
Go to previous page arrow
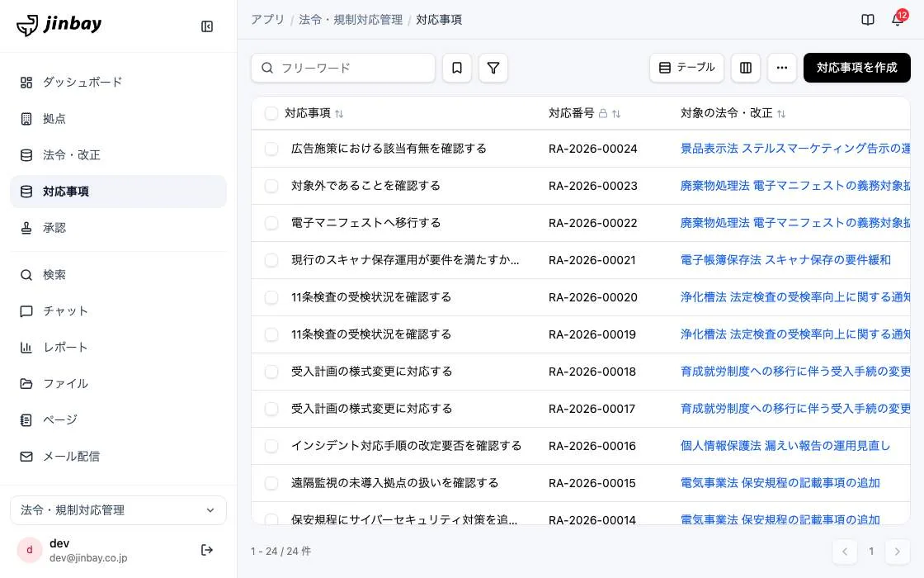click(x=845, y=552)
